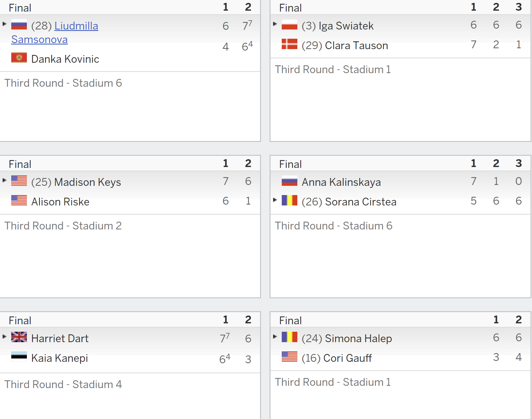Click the Polish flag beside Iga Swiatek

[x=289, y=25]
